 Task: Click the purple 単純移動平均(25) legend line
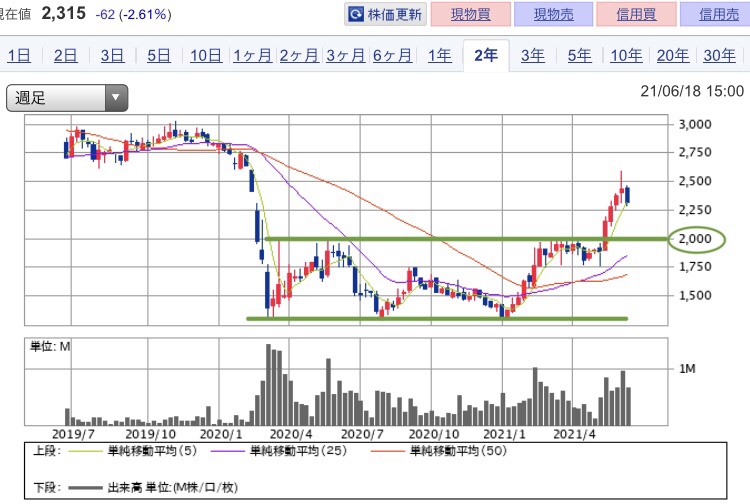[x=227, y=450]
